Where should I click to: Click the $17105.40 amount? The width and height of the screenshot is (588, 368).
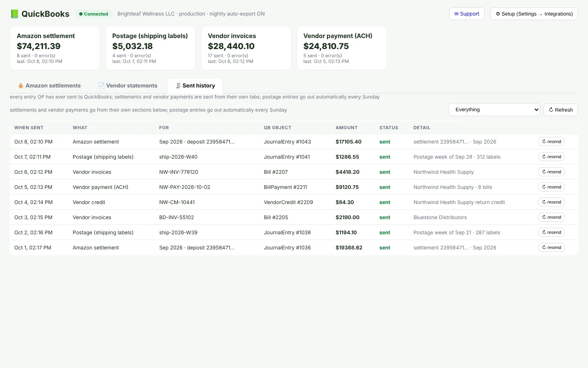click(x=348, y=142)
